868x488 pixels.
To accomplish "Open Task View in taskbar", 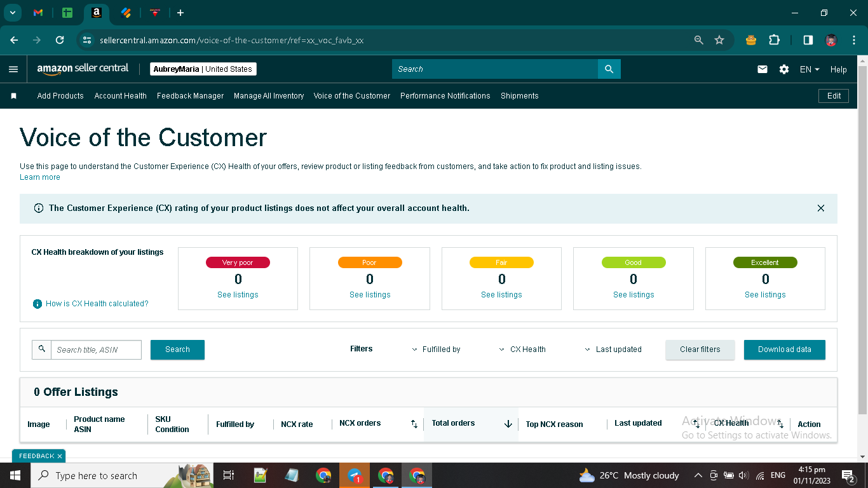I will 229,475.
